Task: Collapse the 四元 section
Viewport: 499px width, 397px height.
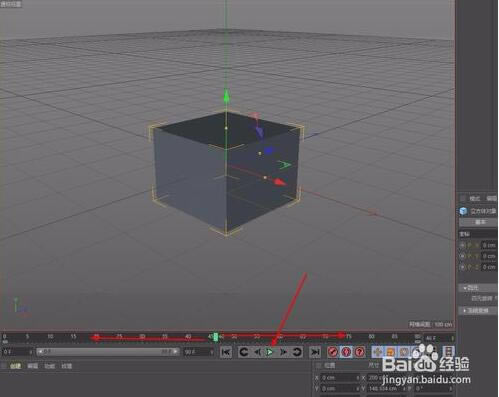Action: click(x=479, y=288)
